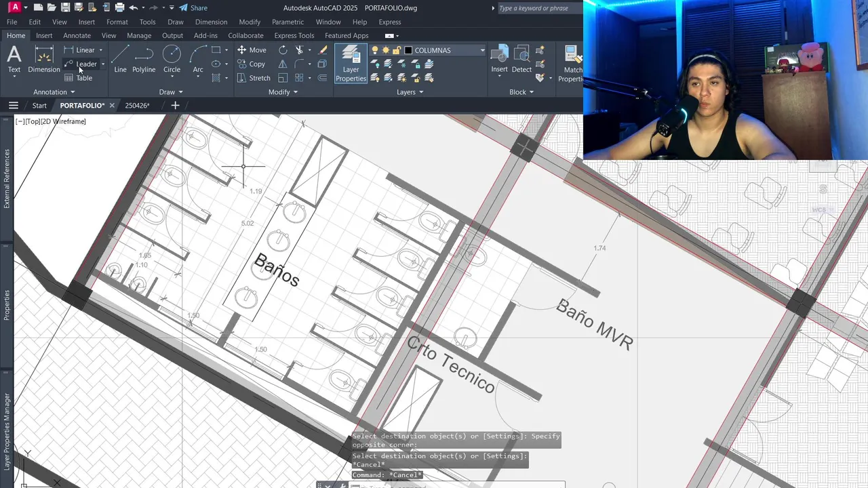Toggle COLUMNAS layer freeze sun icon
Screen dimensions: 868x488
(x=386, y=50)
